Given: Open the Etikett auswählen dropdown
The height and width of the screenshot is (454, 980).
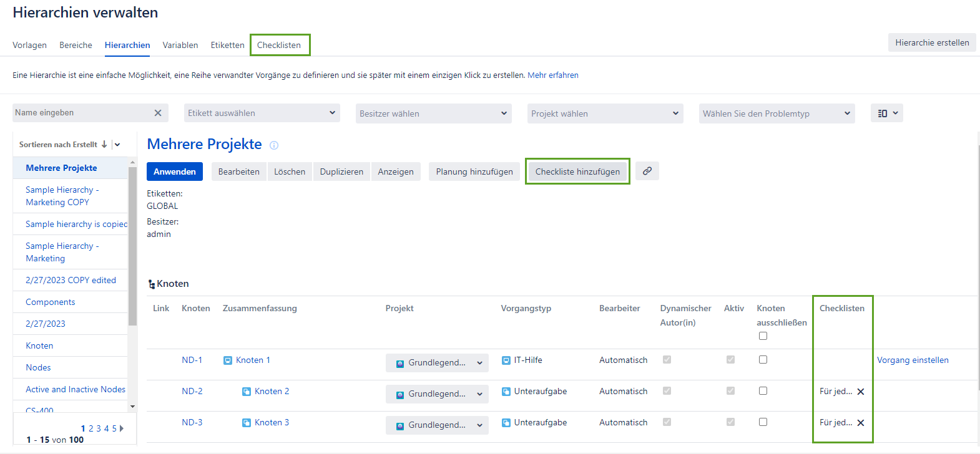Looking at the screenshot, I should click(x=262, y=113).
